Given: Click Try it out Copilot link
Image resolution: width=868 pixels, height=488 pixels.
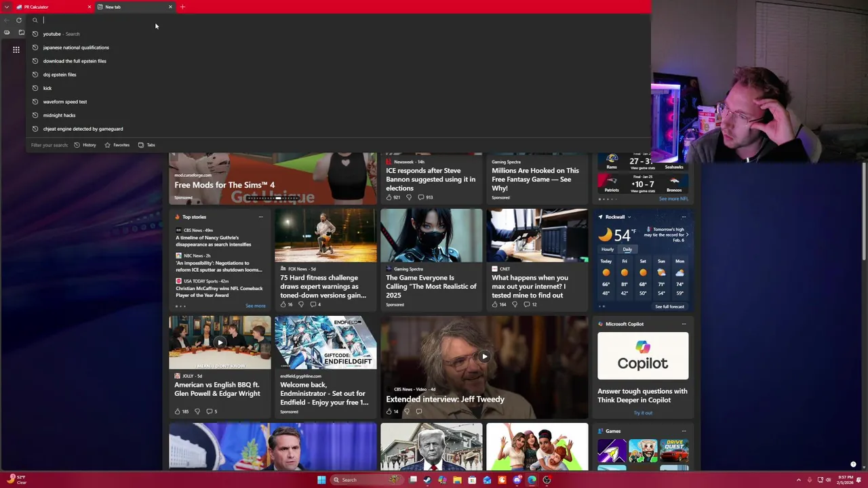Looking at the screenshot, I should [x=643, y=413].
